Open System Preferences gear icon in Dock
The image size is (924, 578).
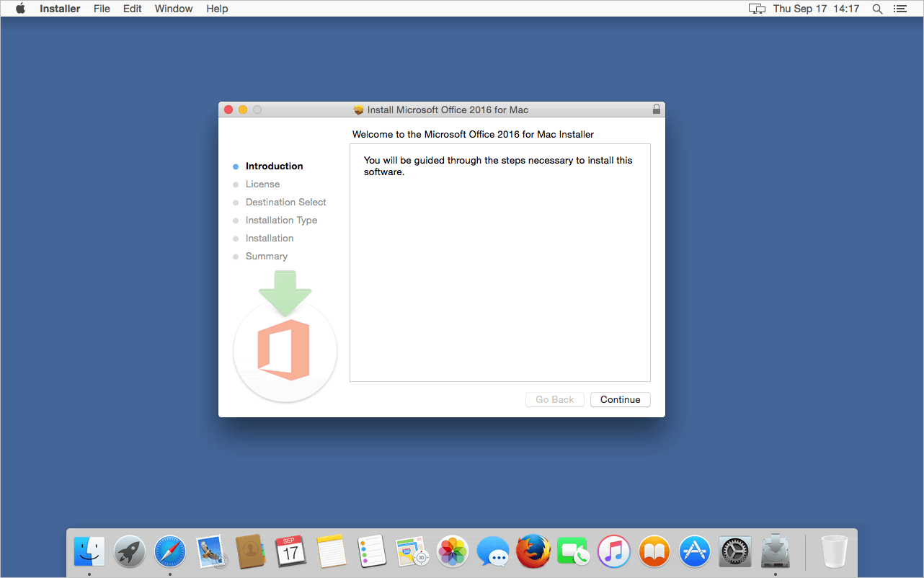tap(735, 553)
